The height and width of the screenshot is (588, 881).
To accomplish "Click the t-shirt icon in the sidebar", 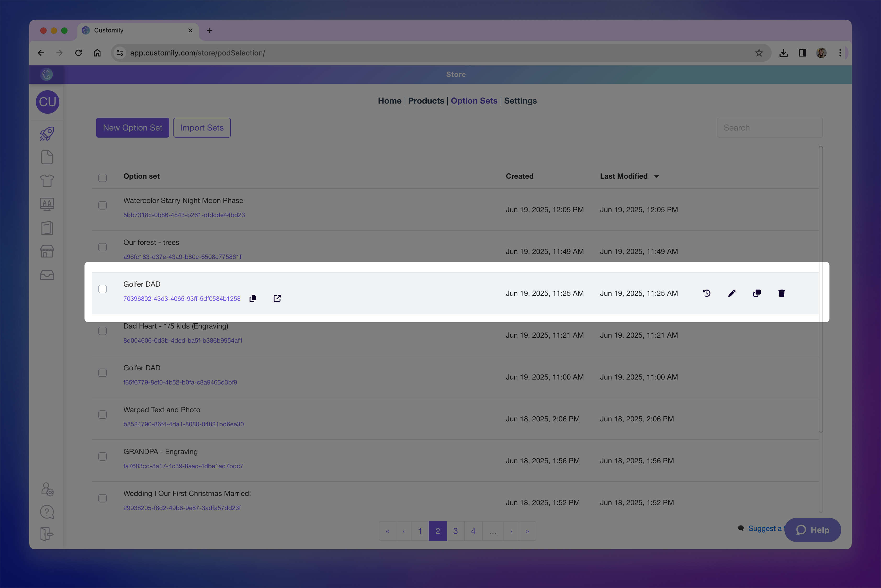I will (47, 181).
